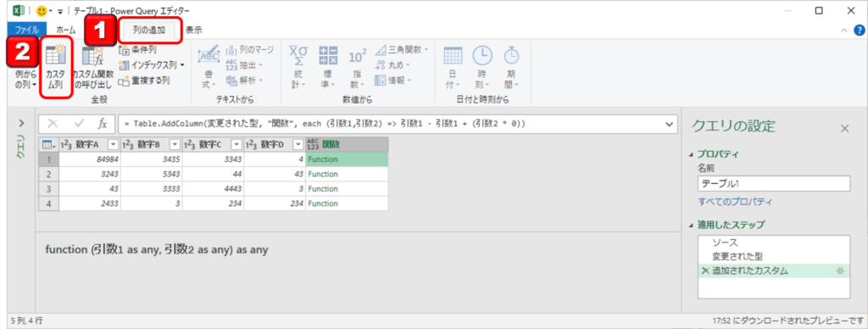Open the 解析 dropdown
This screenshot has width=868, height=329.
(x=244, y=81)
